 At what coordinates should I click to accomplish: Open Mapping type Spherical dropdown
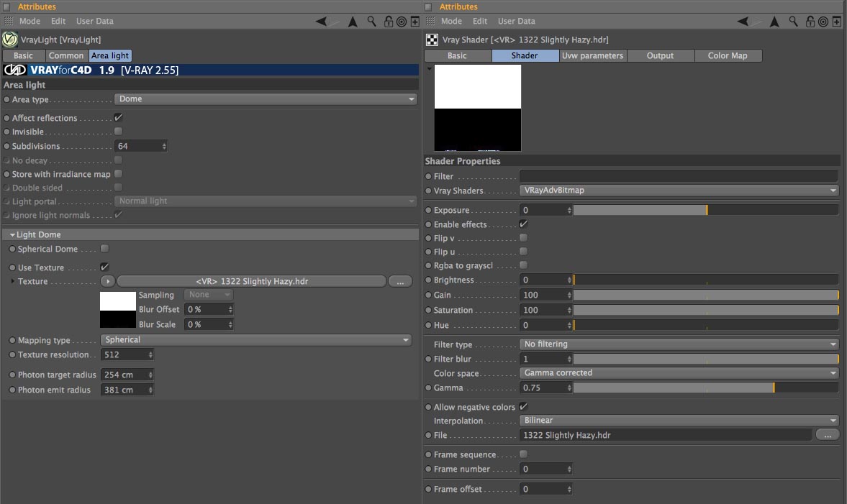click(x=256, y=340)
